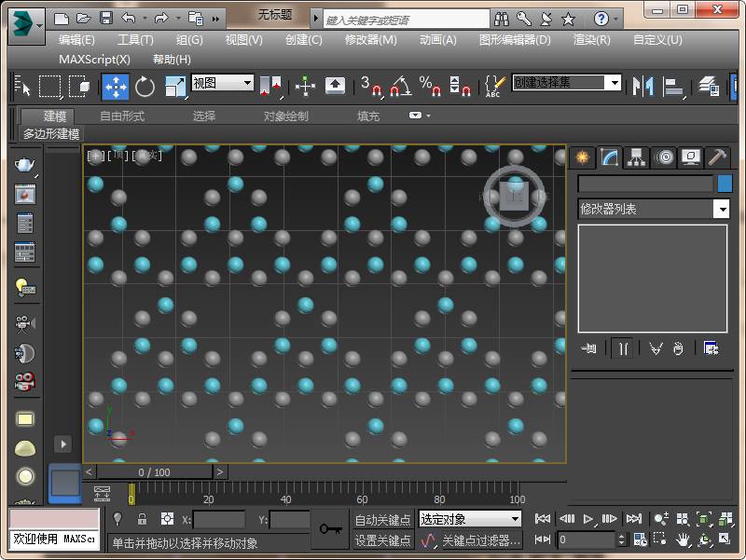Click the blue object color swatch
The image size is (746, 560).
click(x=725, y=184)
